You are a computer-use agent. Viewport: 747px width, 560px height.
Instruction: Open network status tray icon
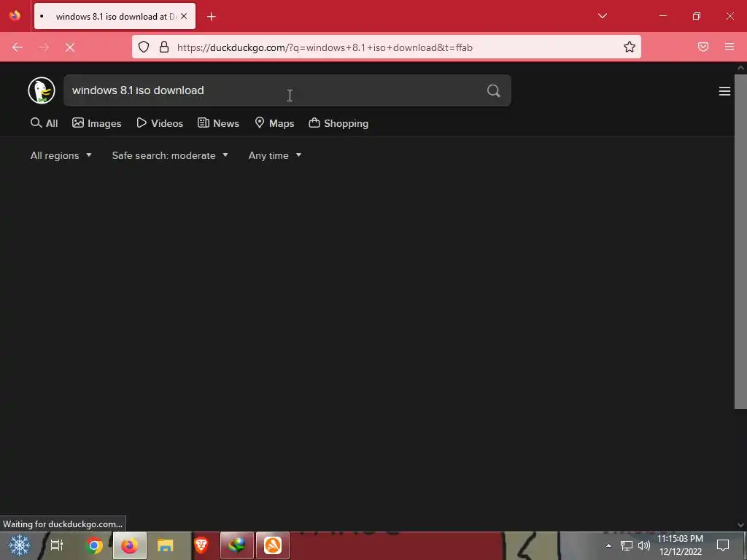point(626,545)
